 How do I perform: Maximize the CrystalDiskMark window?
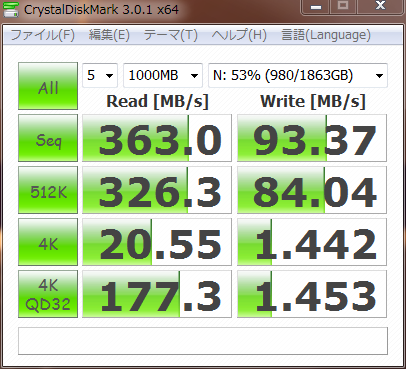pyautogui.click(x=343, y=6)
